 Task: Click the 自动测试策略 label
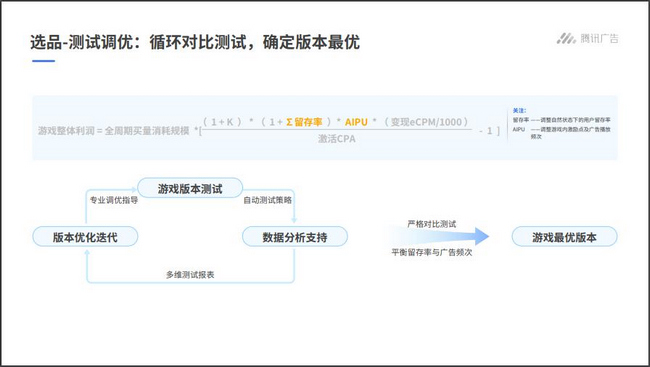tap(267, 200)
